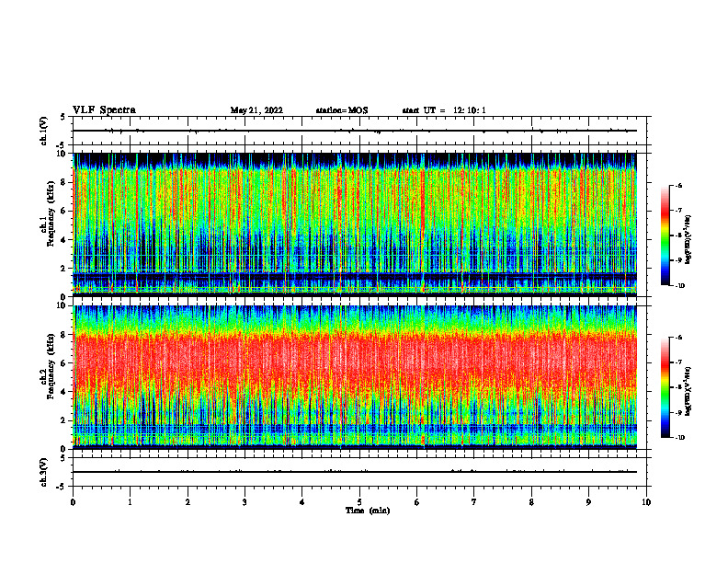The height and width of the screenshot is (563, 728).
Task: Click the ch.2 color bar log(PSD) label
Action: [688, 391]
